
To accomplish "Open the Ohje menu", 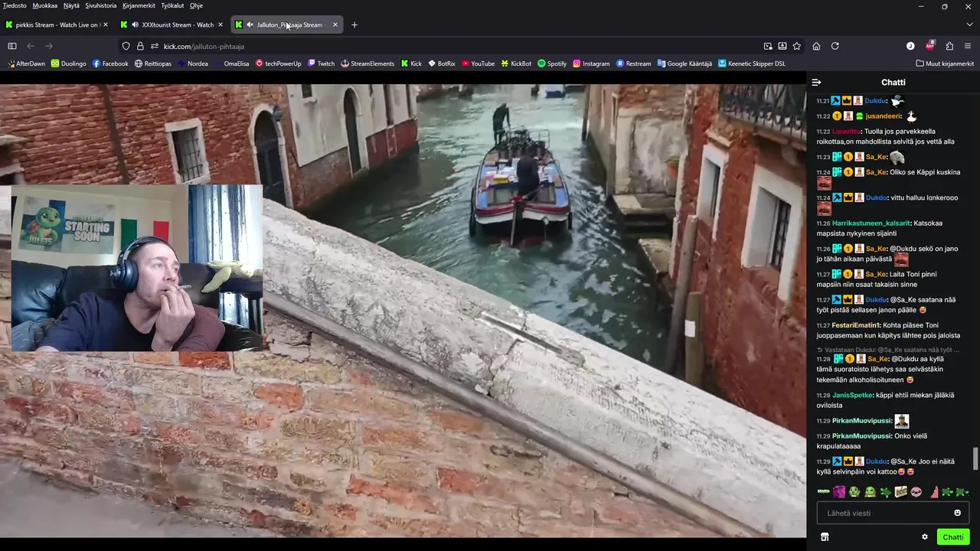I will [196, 5].
